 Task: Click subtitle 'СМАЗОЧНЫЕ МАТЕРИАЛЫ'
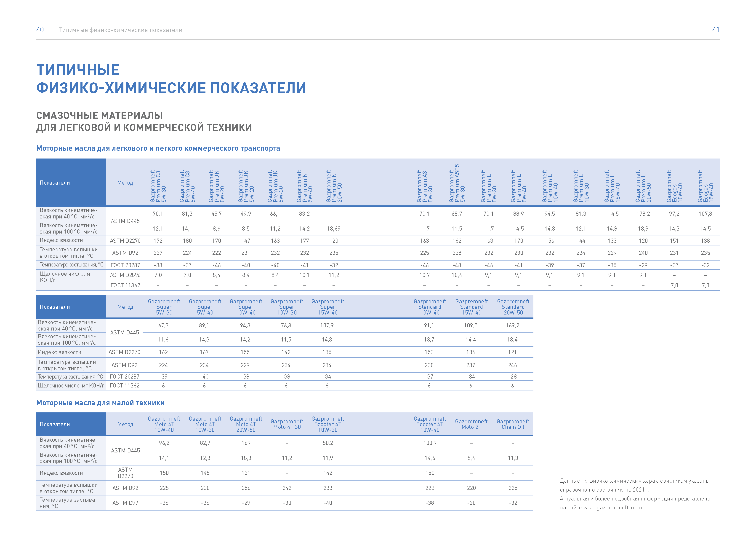(x=99, y=115)
